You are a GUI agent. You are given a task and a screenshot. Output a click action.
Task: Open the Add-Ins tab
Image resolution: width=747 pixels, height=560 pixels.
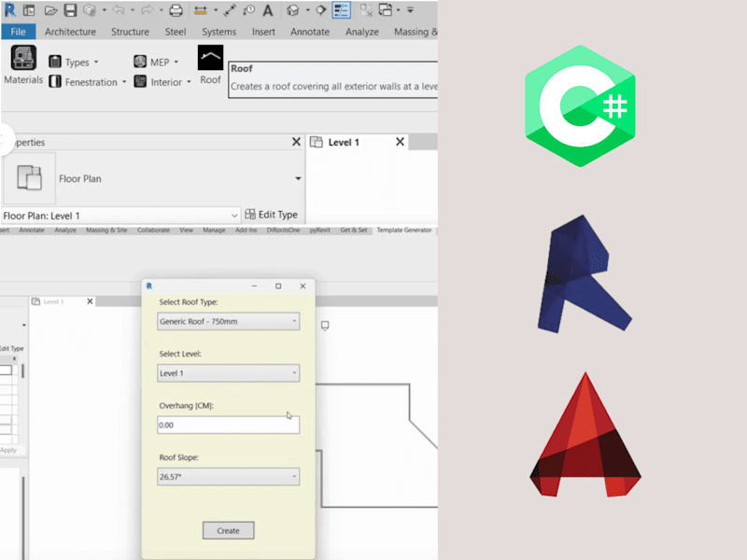click(246, 230)
